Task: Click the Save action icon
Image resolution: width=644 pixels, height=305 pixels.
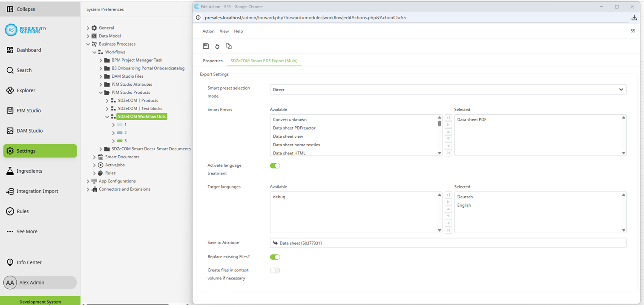Action: click(206, 46)
